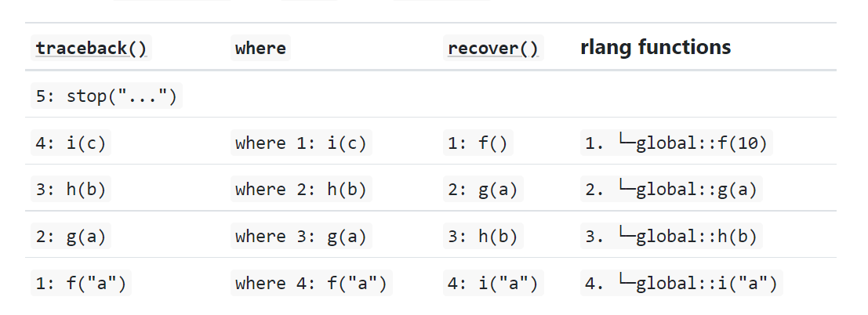Click the traceback() header link

[91, 49]
